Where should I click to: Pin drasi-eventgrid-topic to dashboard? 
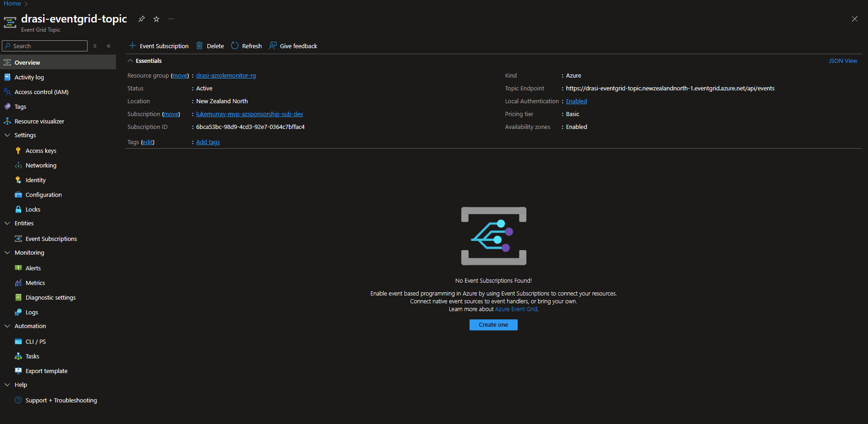(x=142, y=19)
